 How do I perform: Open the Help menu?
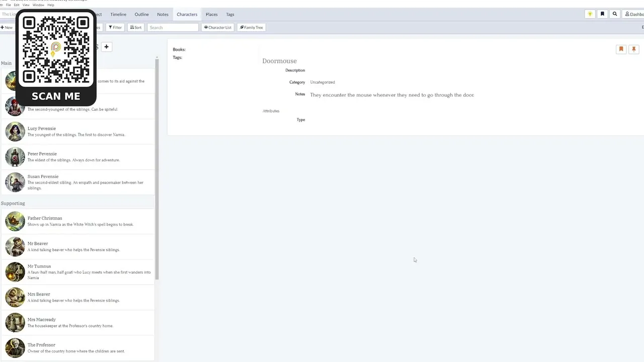pyautogui.click(x=51, y=5)
